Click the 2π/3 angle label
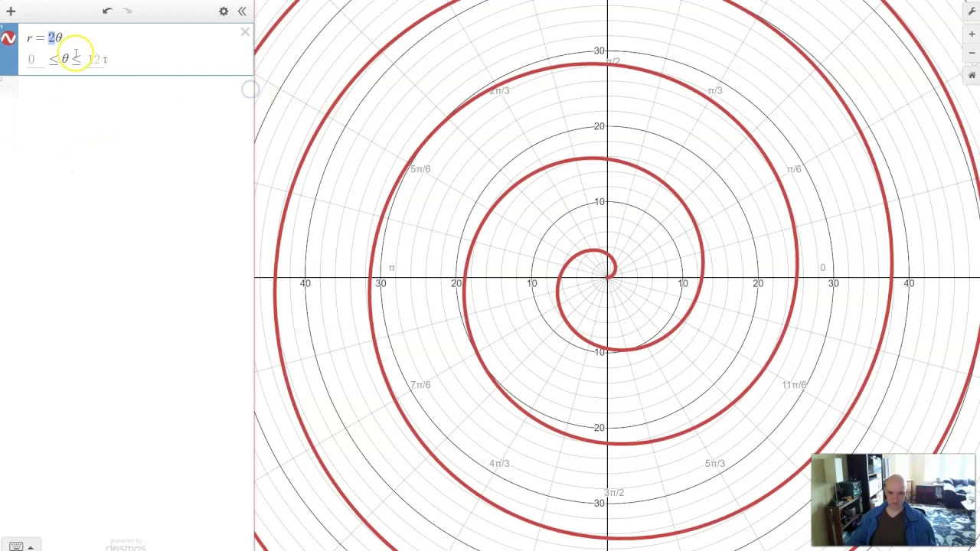This screenshot has height=551, width=980. [x=499, y=90]
